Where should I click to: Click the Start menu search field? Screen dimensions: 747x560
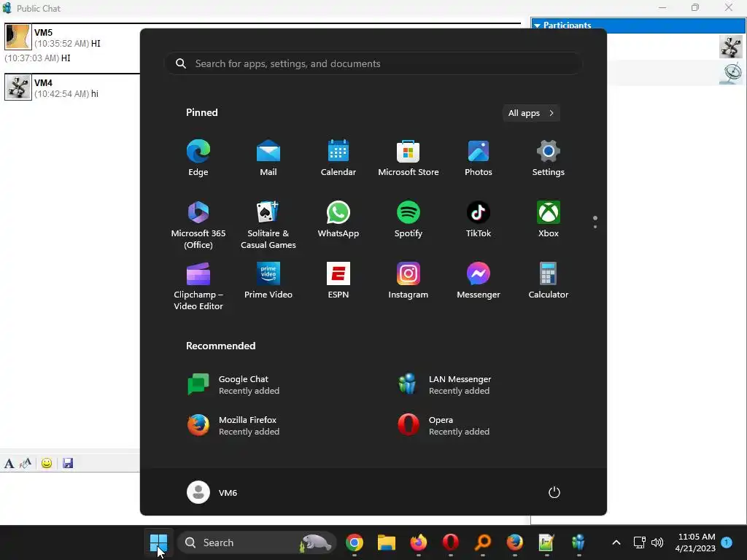pos(373,63)
